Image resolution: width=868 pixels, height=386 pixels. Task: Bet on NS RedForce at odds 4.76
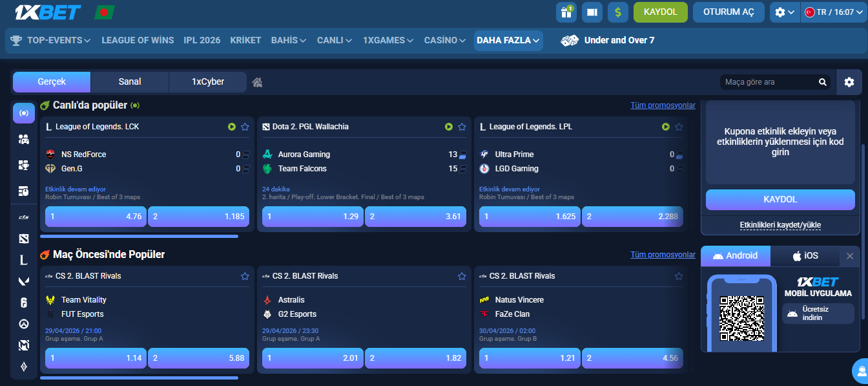(x=96, y=217)
